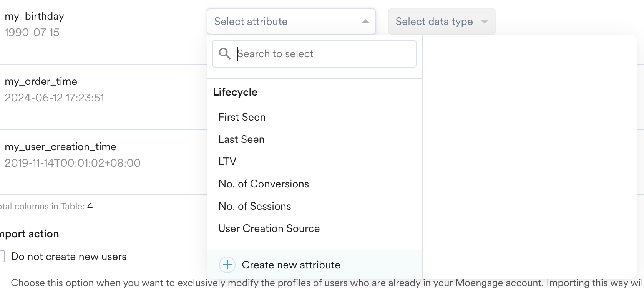
Task: Click the magnifier icon in the search box
Action: click(x=225, y=54)
